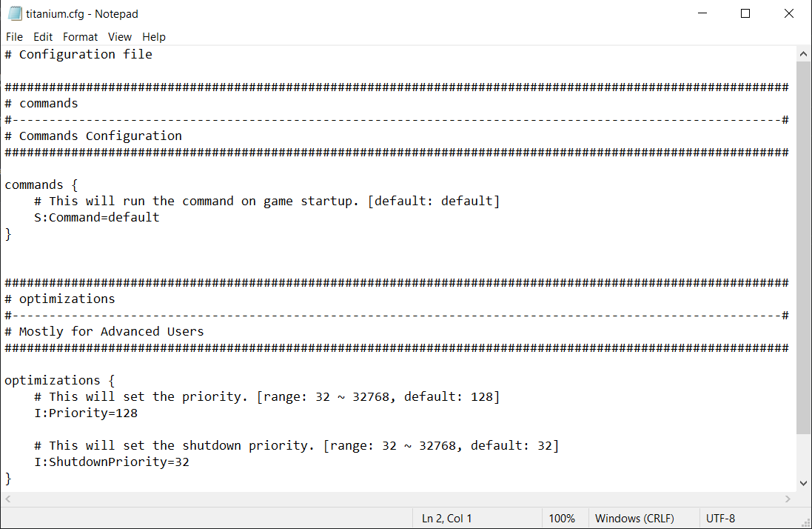Screen dimensions: 812x529
Task: Click the horizontal scrollbar track
Action: (x=400, y=500)
